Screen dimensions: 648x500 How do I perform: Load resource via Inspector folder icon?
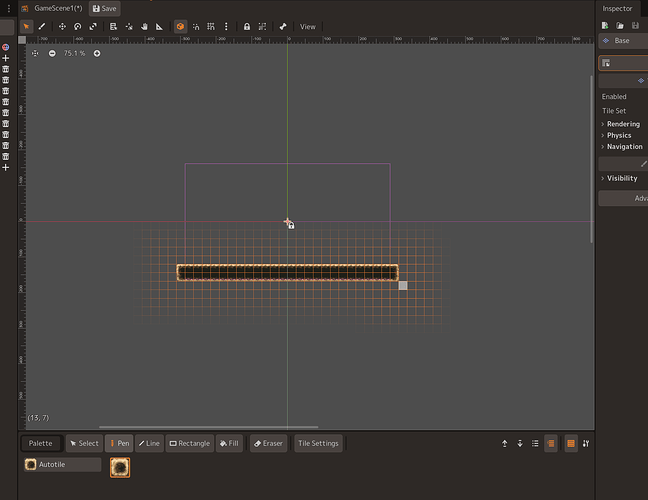620,26
